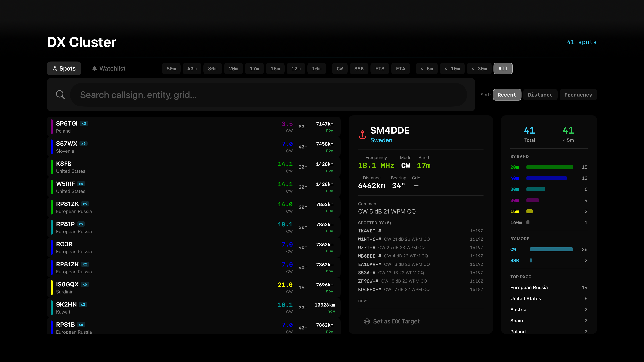Click Austria in Top DXCC
The height and width of the screenshot is (362, 644).
tap(549, 310)
